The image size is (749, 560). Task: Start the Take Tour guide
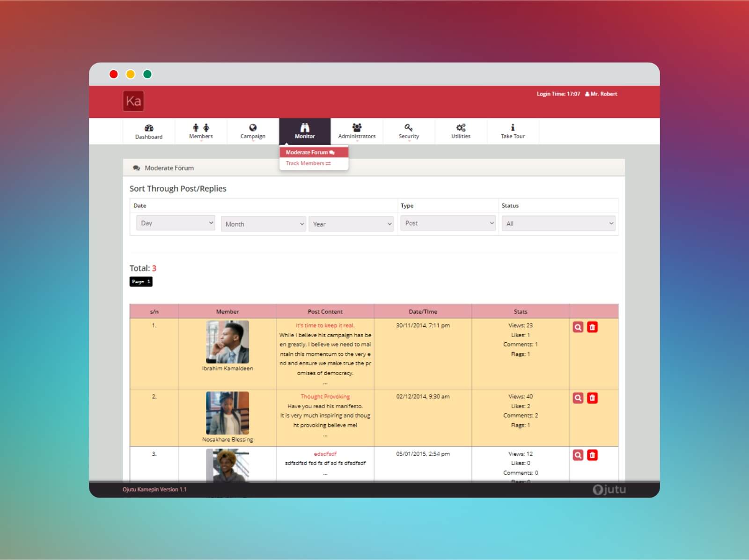[x=513, y=132]
